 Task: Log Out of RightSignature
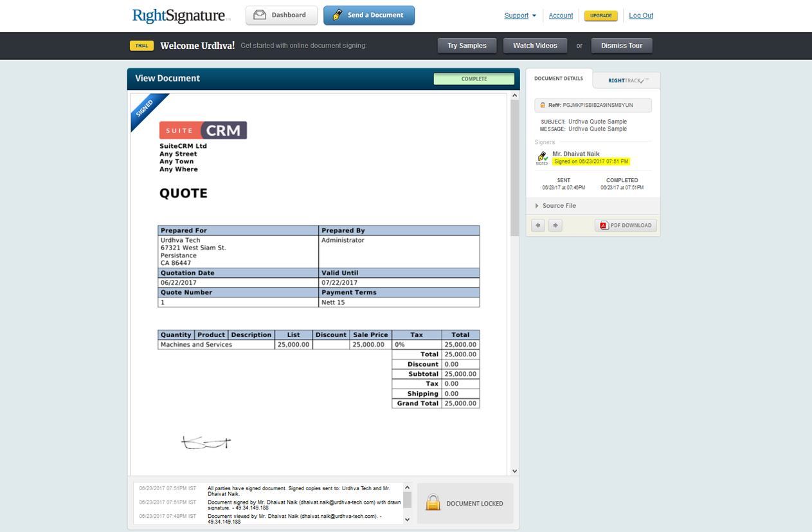pyautogui.click(x=641, y=15)
